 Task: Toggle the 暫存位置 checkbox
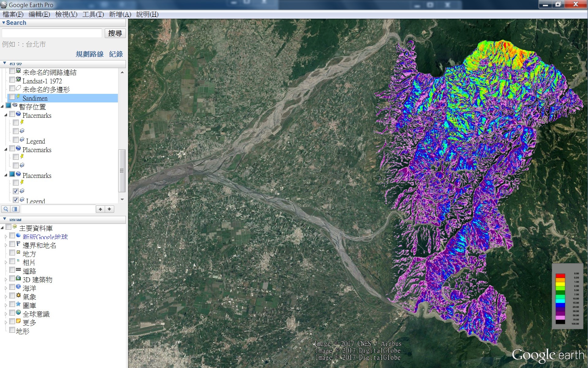point(9,105)
